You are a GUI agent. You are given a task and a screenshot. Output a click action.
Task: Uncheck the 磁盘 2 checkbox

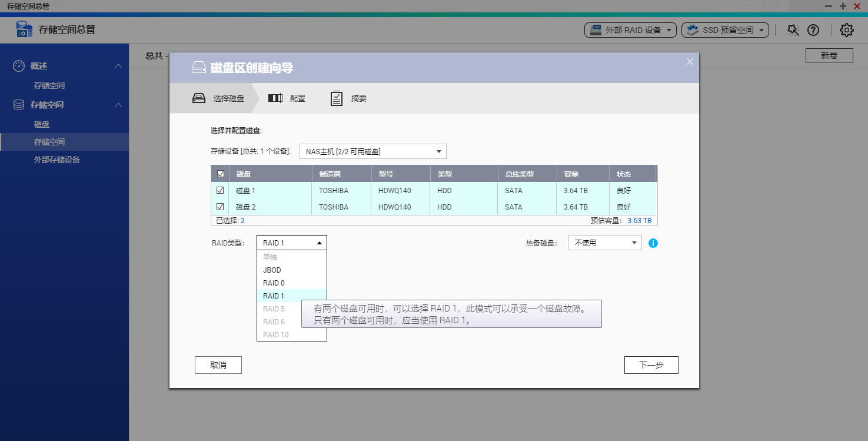[221, 207]
